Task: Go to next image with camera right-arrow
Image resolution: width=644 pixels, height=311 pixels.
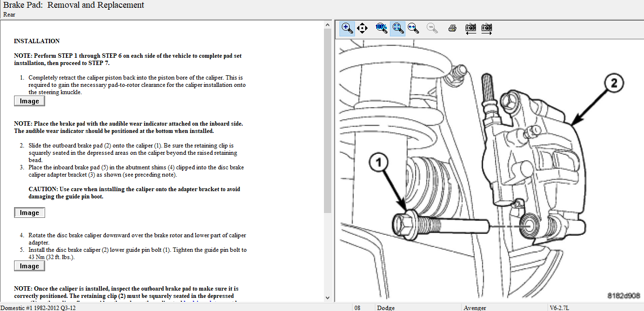Action: pyautogui.click(x=486, y=28)
